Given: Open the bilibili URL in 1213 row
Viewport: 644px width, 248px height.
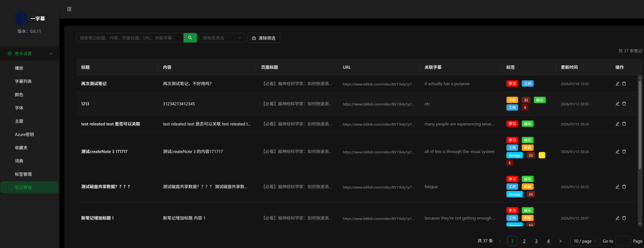Looking at the screenshot, I should point(378,104).
